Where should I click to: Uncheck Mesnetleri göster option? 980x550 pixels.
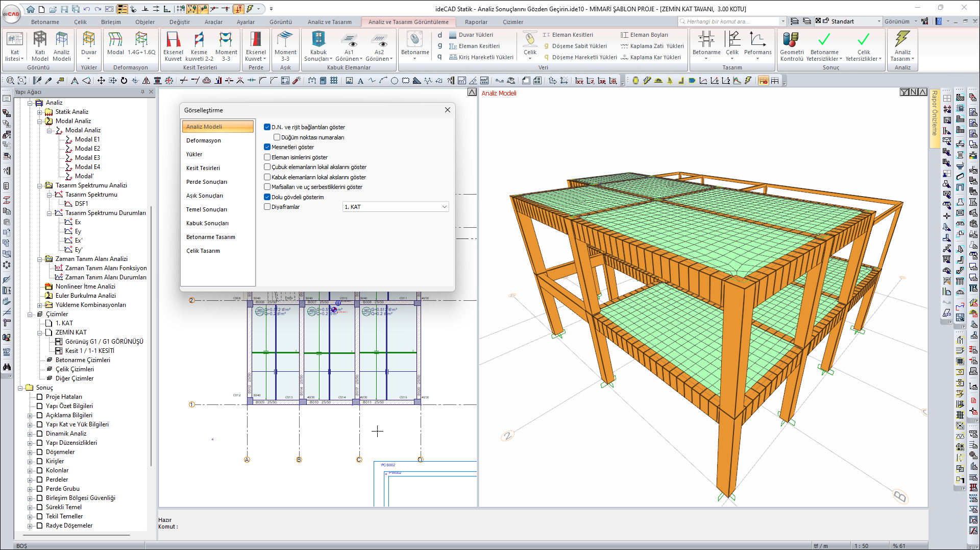(x=267, y=147)
